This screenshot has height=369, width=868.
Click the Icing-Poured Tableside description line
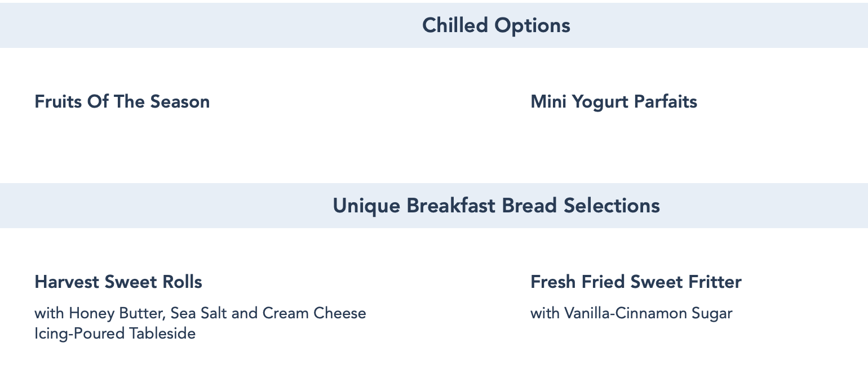click(x=115, y=334)
